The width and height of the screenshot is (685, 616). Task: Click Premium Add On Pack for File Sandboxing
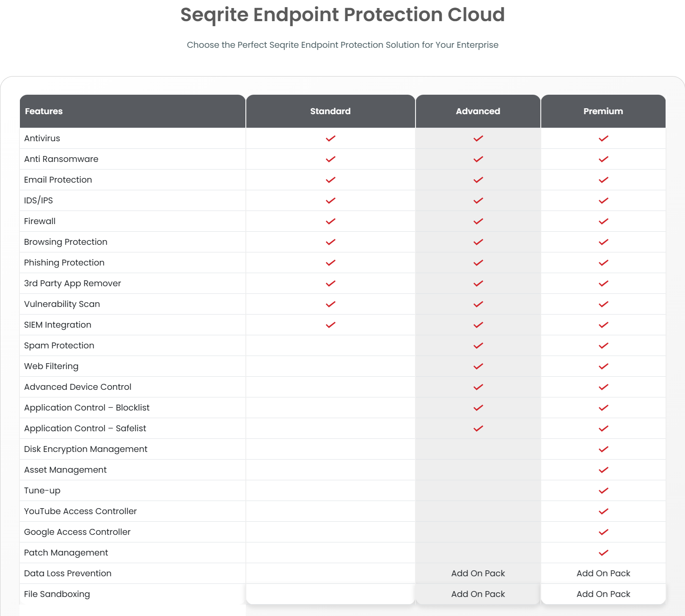pos(603,594)
